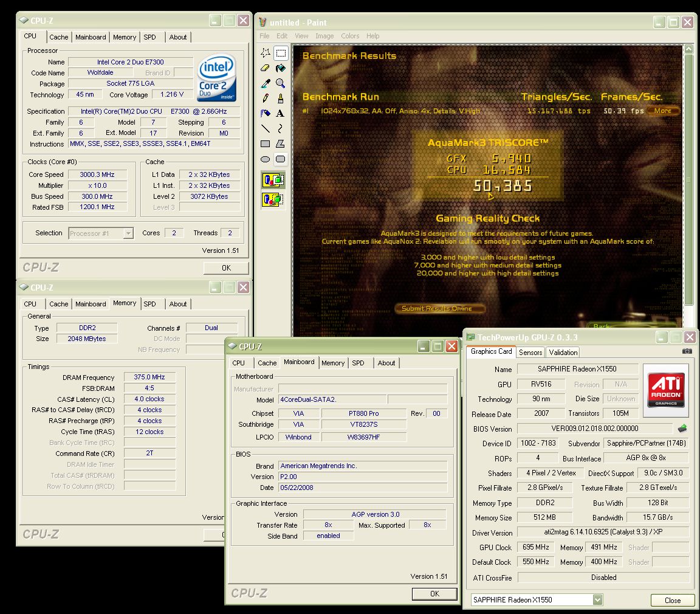Viewport: 700px width, 614px height.
Task: Select the Polygon shape tool
Action: point(281,144)
